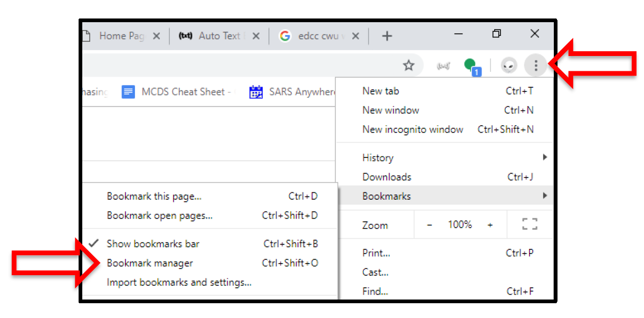Screen dimensions: 644x318
Task: Minimize the Chrome window
Action: [x=458, y=34]
